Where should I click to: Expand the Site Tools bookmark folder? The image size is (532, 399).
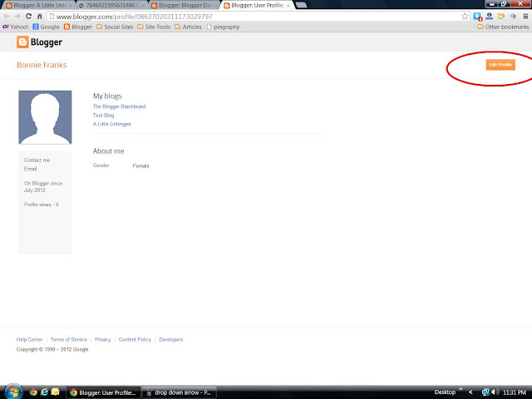pyautogui.click(x=154, y=27)
